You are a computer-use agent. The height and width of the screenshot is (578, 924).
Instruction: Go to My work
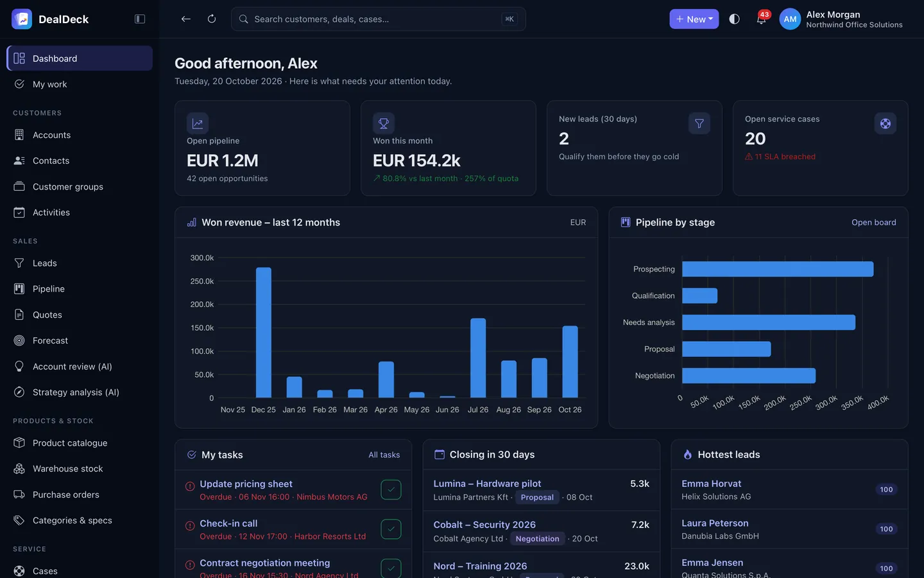80,84
